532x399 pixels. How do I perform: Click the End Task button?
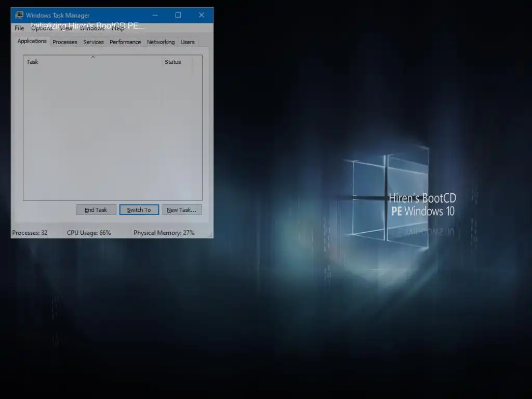[x=96, y=210]
